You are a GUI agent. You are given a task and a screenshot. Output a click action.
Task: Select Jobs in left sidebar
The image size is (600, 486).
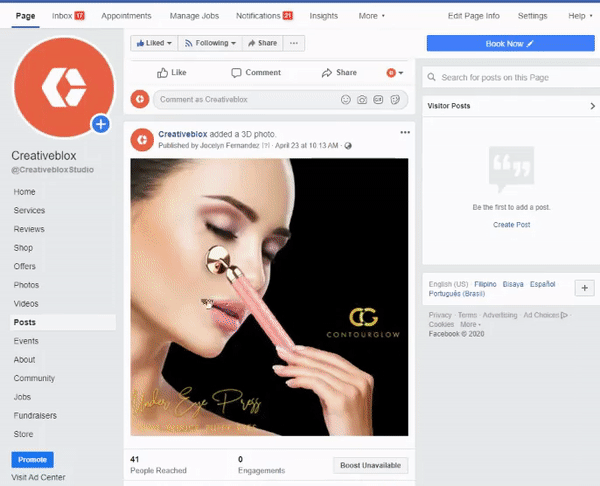point(22,397)
